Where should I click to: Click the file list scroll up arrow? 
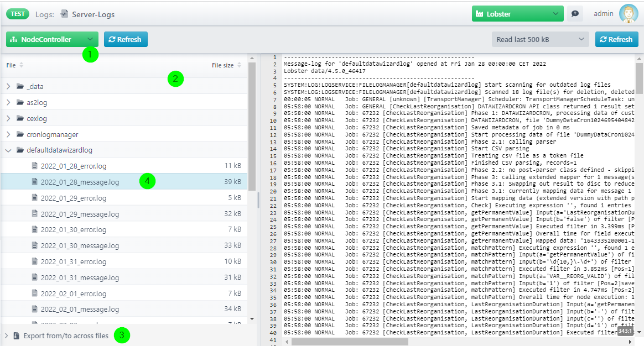252,58
